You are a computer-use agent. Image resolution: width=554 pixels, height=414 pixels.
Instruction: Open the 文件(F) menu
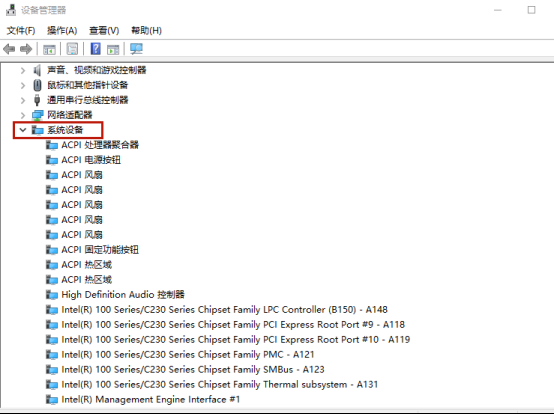(x=21, y=31)
